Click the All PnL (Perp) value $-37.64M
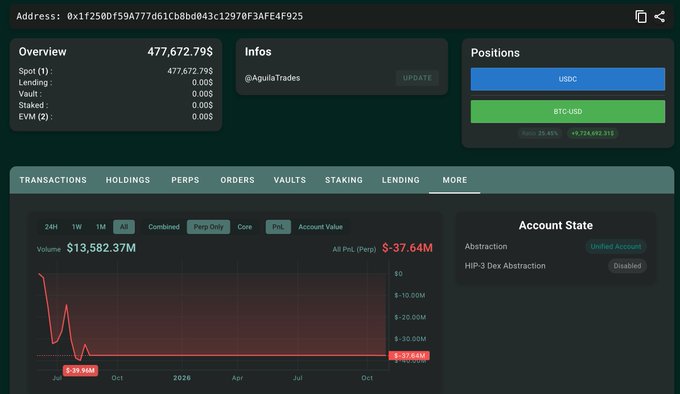680x394 pixels. click(407, 248)
